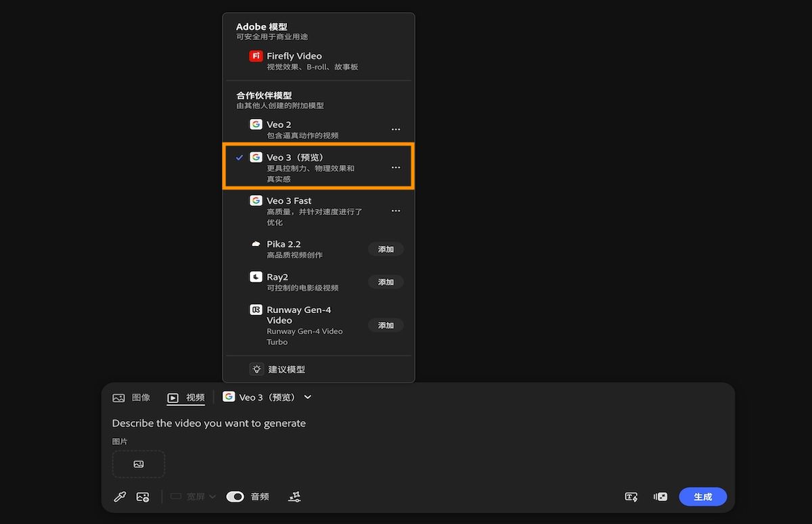Click the prompt enhance text icon
Image resolution: width=812 pixels, height=524 pixels.
click(631, 496)
